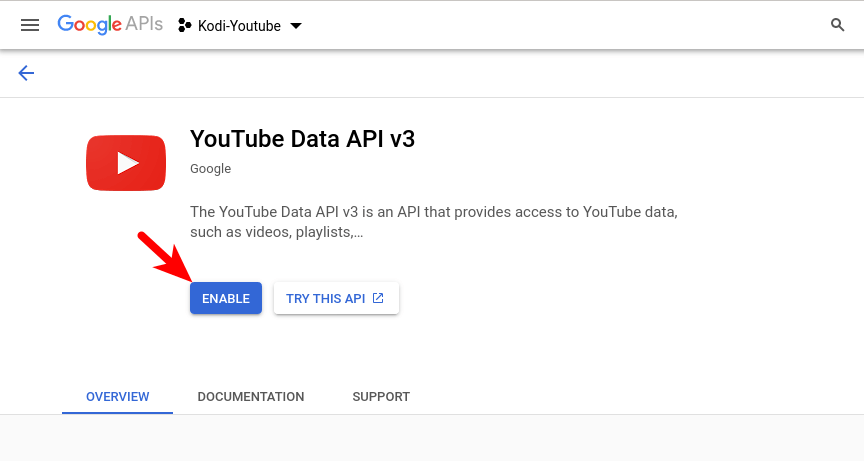Expand the project selector dropdown arrow
Screen dimensions: 864x461
[295, 25]
